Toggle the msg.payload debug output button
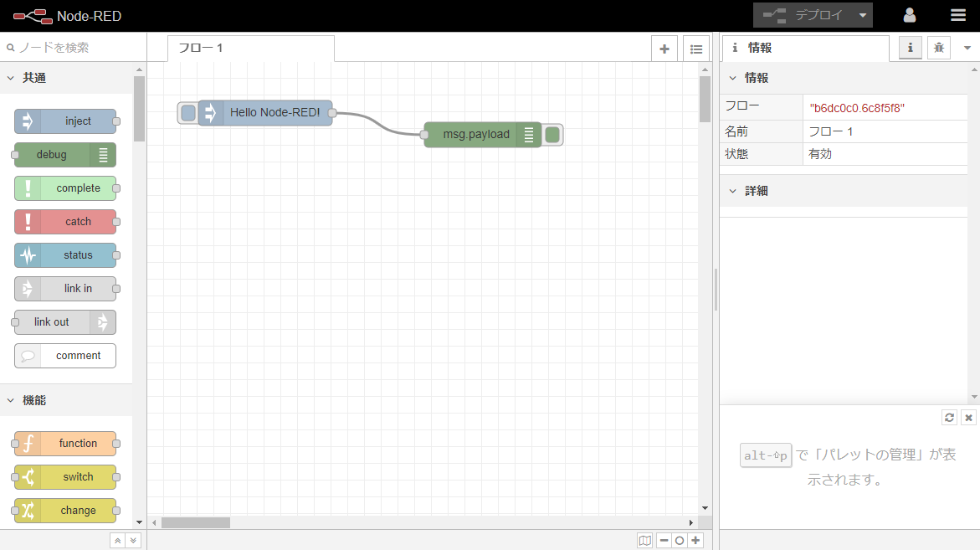The image size is (980, 550). coord(552,135)
